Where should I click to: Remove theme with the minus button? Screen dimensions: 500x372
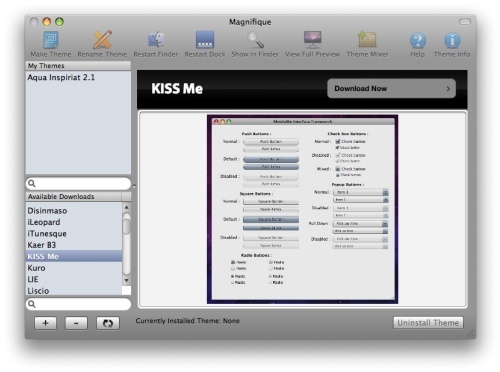(76, 323)
